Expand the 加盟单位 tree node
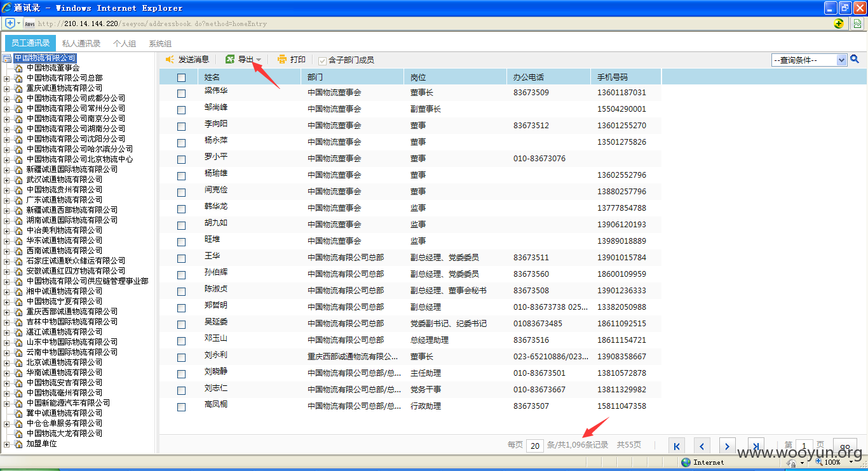 7,444
